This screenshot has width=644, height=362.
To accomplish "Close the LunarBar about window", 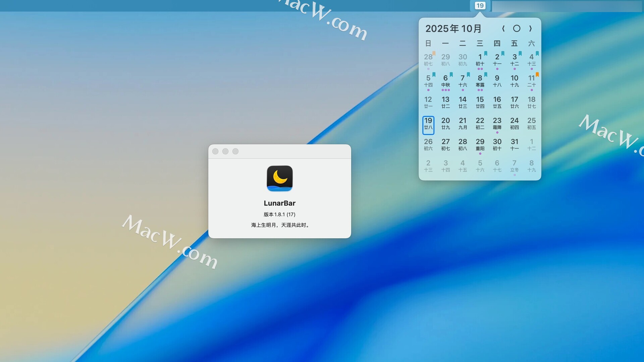I will (x=215, y=152).
